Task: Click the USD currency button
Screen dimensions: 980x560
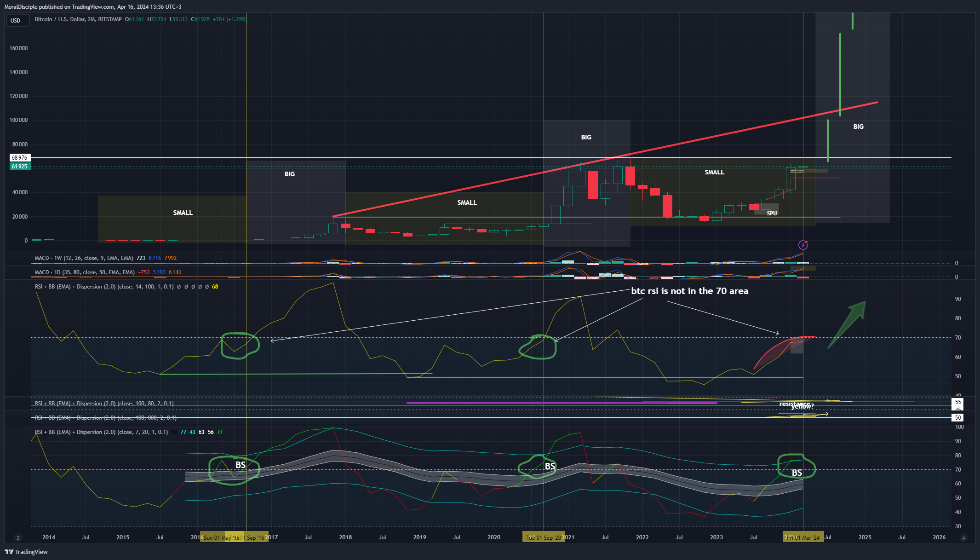Action: (x=17, y=20)
